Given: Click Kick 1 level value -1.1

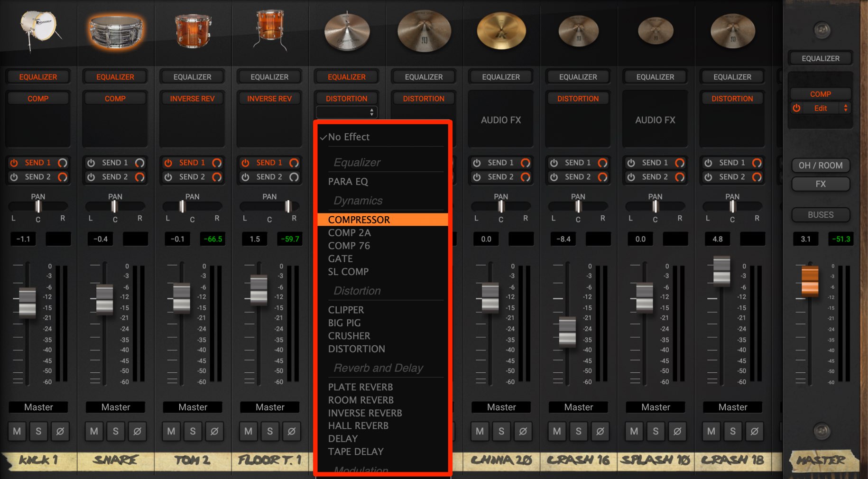Looking at the screenshot, I should coord(23,239).
